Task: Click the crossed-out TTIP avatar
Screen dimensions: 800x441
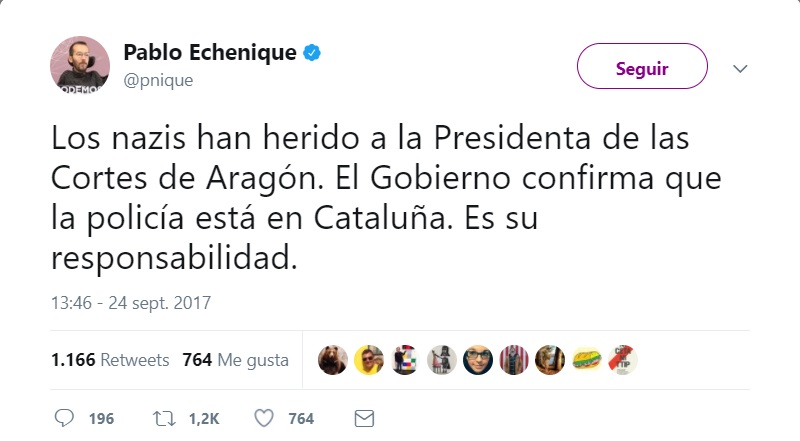Action: 622,359
